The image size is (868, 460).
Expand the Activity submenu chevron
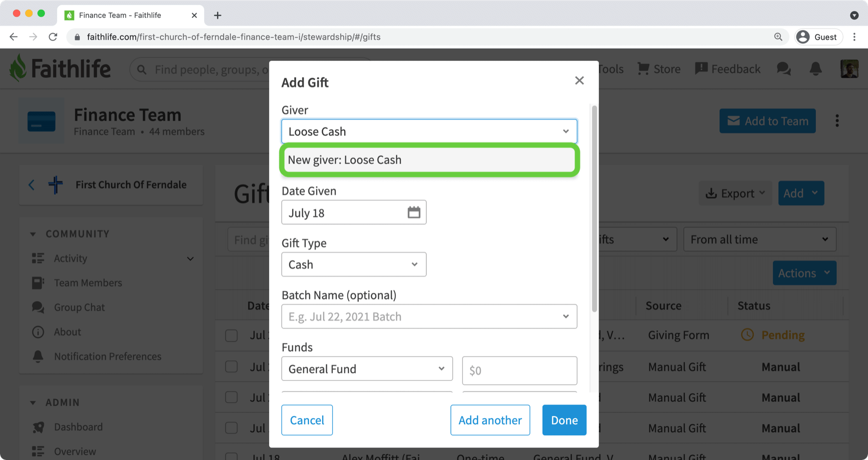190,259
